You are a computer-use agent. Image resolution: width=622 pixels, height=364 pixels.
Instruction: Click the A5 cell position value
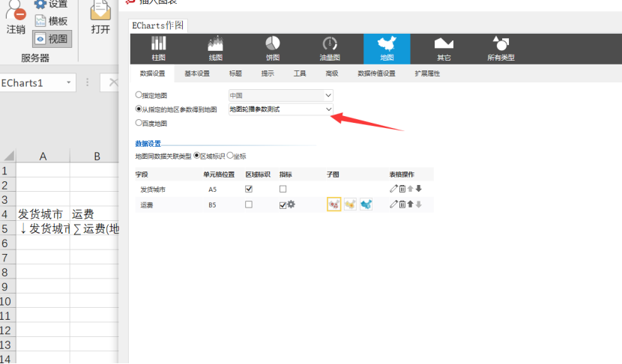coord(212,189)
